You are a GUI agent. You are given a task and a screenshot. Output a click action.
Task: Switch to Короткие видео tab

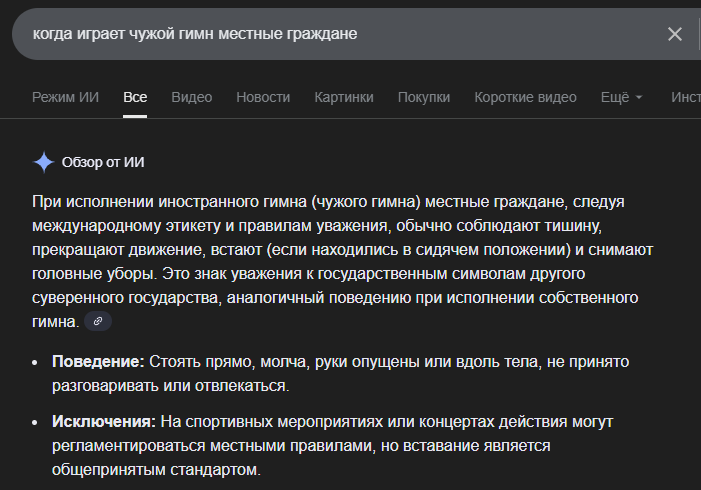coord(526,97)
